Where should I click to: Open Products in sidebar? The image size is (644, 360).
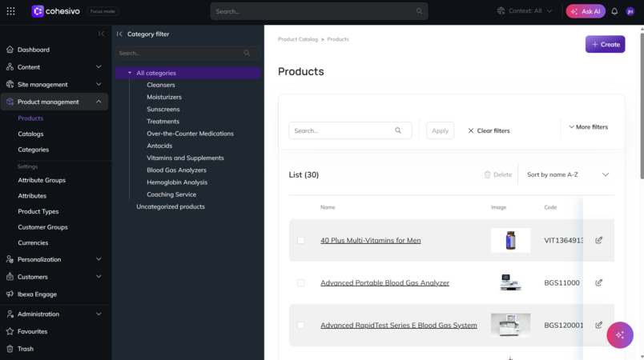[30, 118]
